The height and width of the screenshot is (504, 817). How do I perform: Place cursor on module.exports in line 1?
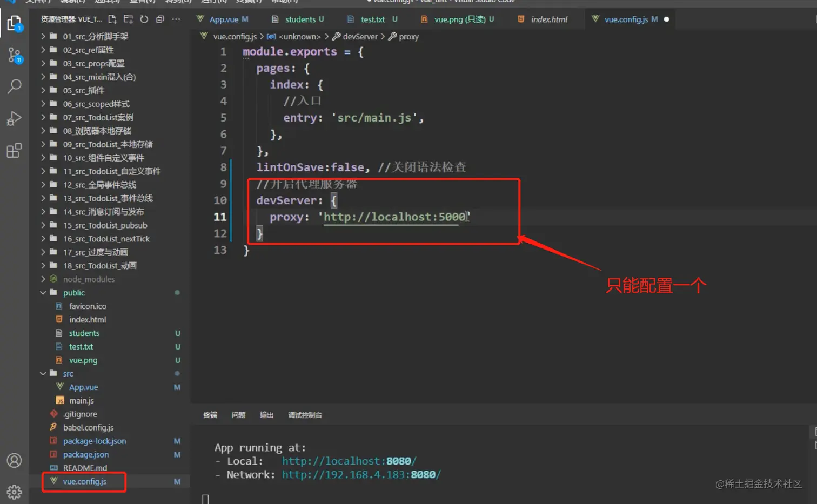290,52
